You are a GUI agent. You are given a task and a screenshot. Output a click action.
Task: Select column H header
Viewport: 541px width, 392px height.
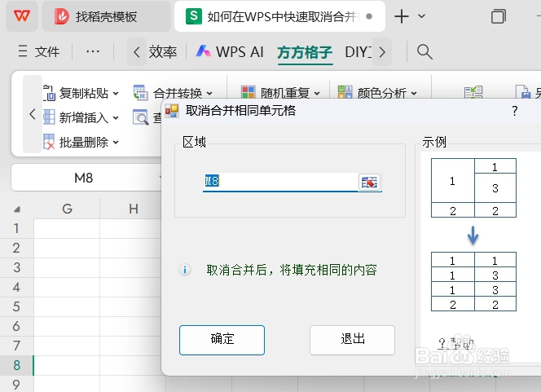(133, 209)
